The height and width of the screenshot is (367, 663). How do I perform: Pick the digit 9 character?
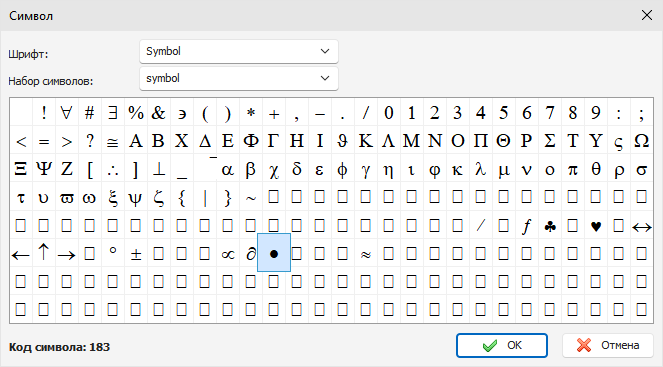pos(596,113)
